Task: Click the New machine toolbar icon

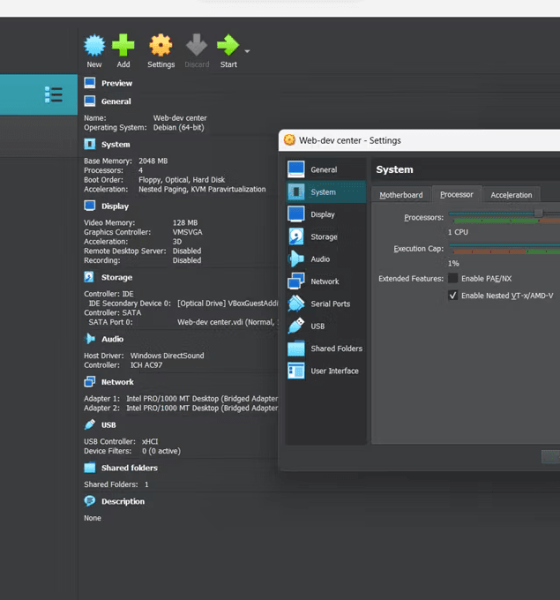Action: (x=94, y=45)
